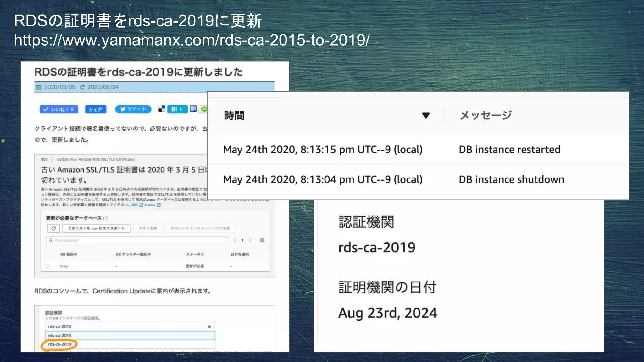Select highlighted rds-ca-2015 option in list
Image resolution: width=644 pixels, height=362 pixels.
click(x=130, y=335)
